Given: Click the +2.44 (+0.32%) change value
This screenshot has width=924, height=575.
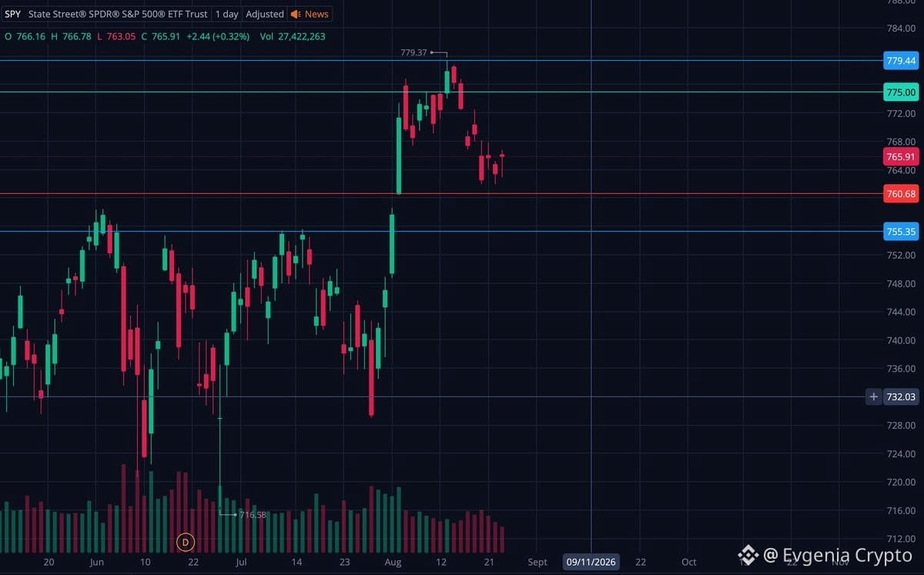Looking at the screenshot, I should click(x=218, y=36).
